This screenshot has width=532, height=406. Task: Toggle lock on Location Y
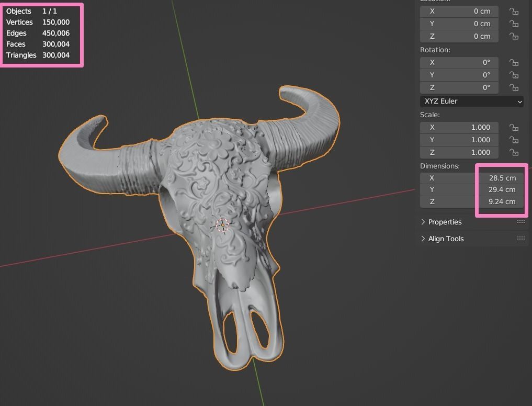click(x=514, y=24)
